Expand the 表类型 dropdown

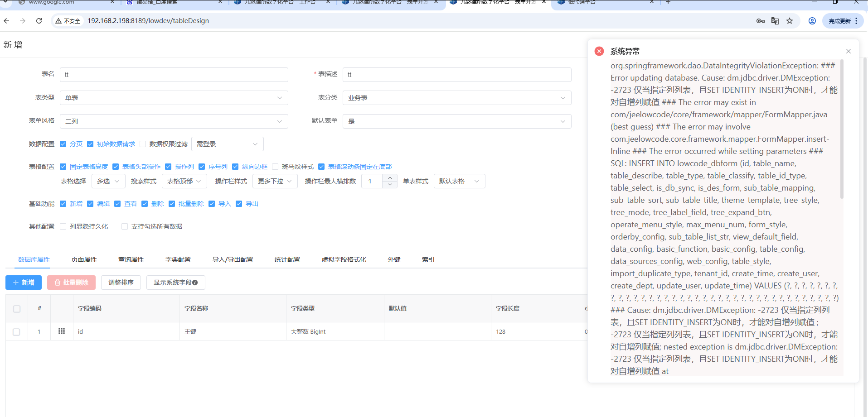(x=174, y=98)
